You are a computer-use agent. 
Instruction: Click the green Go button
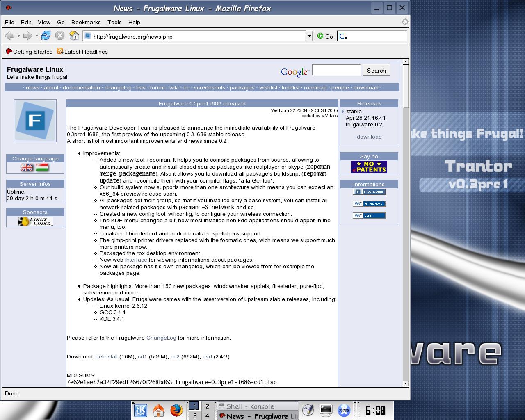point(325,36)
